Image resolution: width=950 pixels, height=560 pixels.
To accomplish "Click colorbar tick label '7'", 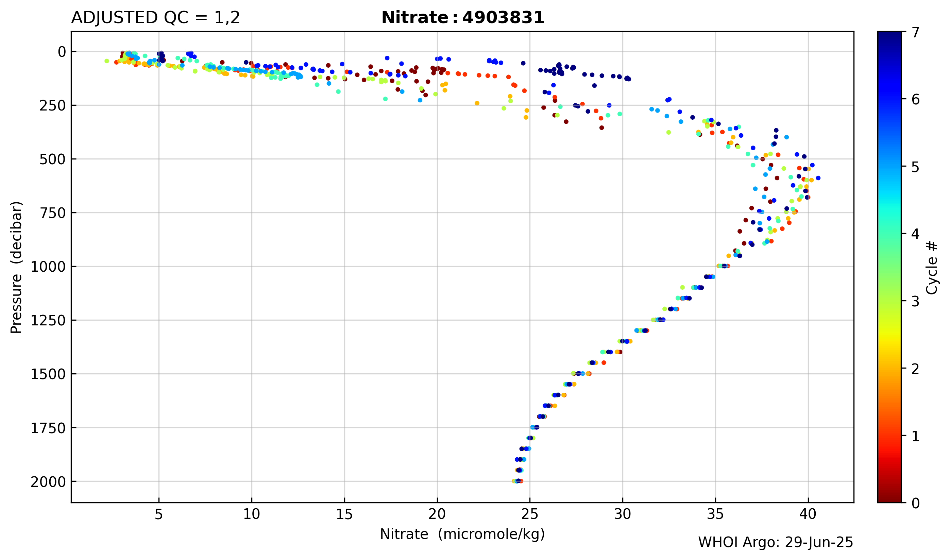I will pyautogui.click(x=915, y=32).
